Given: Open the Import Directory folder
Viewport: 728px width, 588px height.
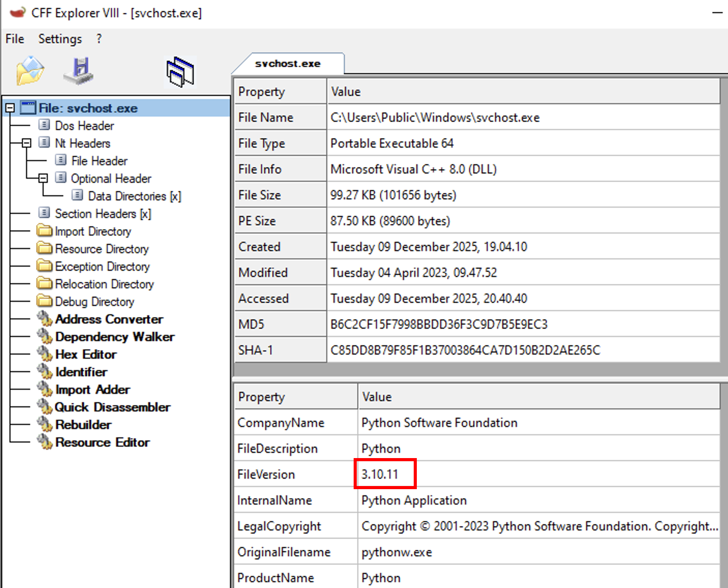Looking at the screenshot, I should pos(93,231).
